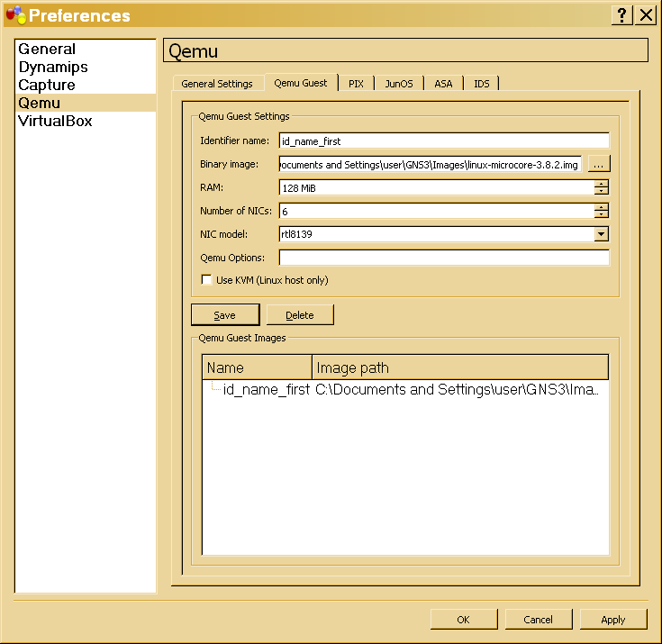The image size is (662, 644).
Task: Switch to the General Settings tab
Action: (217, 84)
